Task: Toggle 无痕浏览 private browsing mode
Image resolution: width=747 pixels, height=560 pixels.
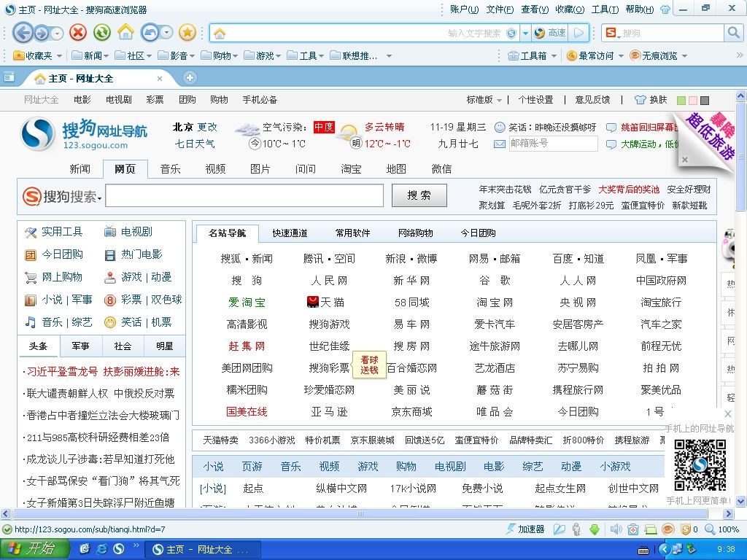Action: pyautogui.click(x=653, y=55)
